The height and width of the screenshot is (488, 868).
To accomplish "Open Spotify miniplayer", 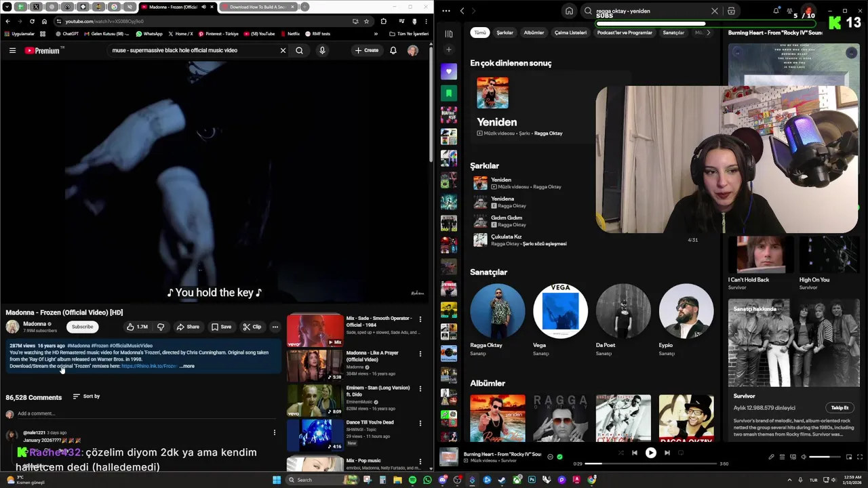I will click(850, 457).
